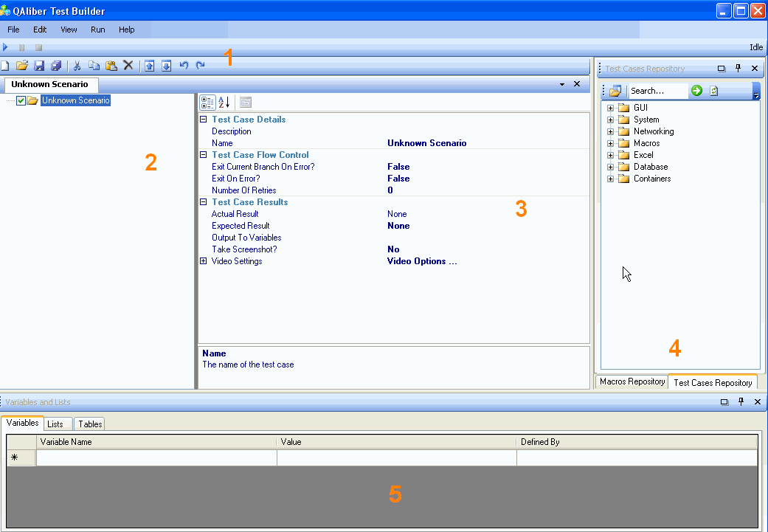Expand the Video Settings property

tap(204, 261)
